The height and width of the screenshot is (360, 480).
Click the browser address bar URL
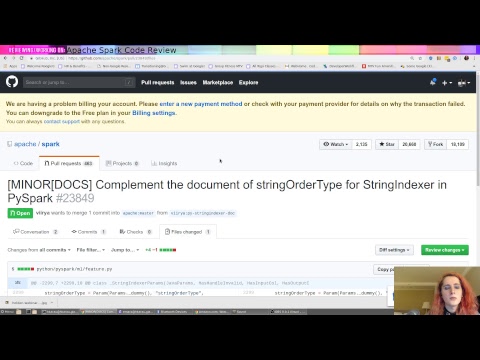[112, 58]
